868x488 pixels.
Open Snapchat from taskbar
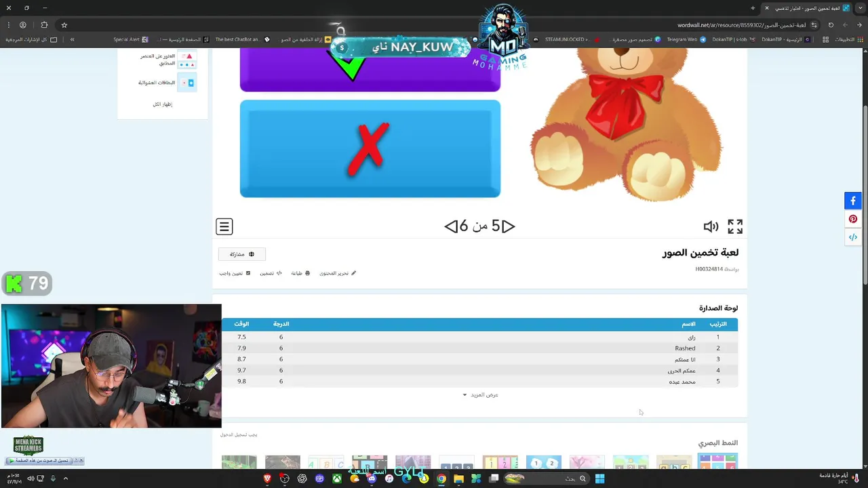click(424, 479)
